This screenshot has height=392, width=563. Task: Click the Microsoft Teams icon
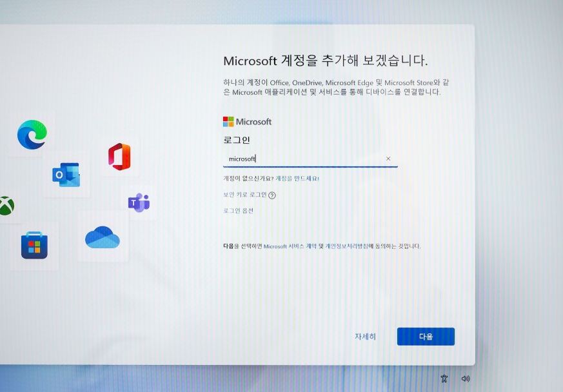[139, 202]
